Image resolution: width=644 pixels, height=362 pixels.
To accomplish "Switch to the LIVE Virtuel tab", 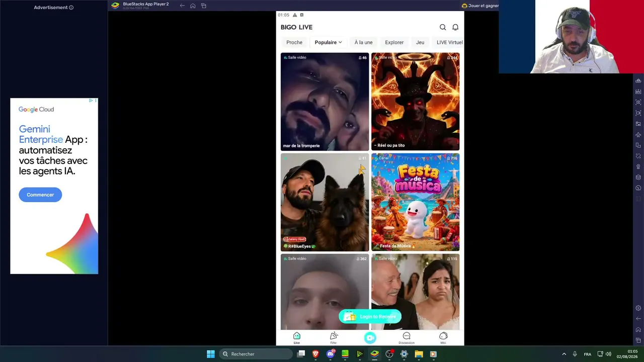I will [x=450, y=42].
